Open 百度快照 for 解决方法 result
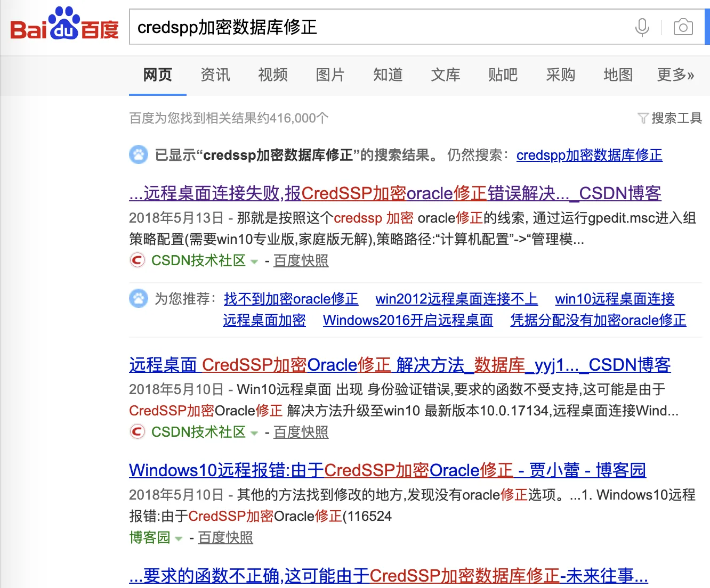Image resolution: width=710 pixels, height=588 pixels. point(301,432)
